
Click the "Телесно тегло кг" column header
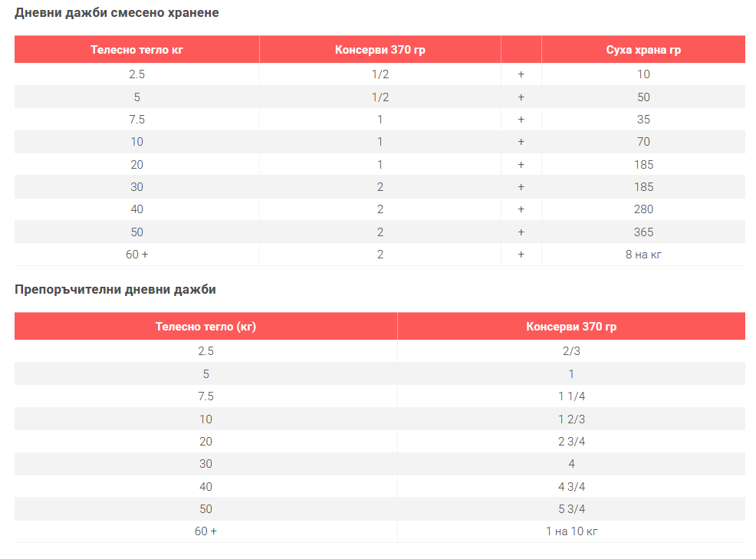click(x=136, y=50)
